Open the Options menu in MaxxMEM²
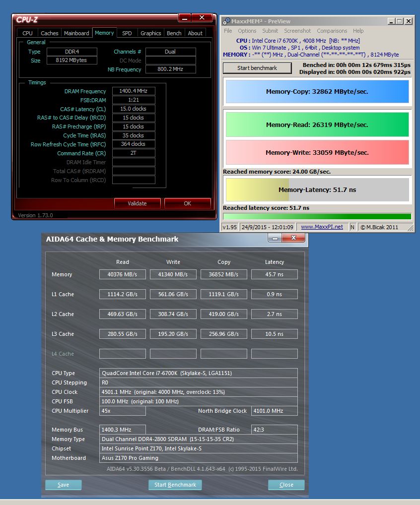This screenshot has width=420, height=505. pos(247,31)
